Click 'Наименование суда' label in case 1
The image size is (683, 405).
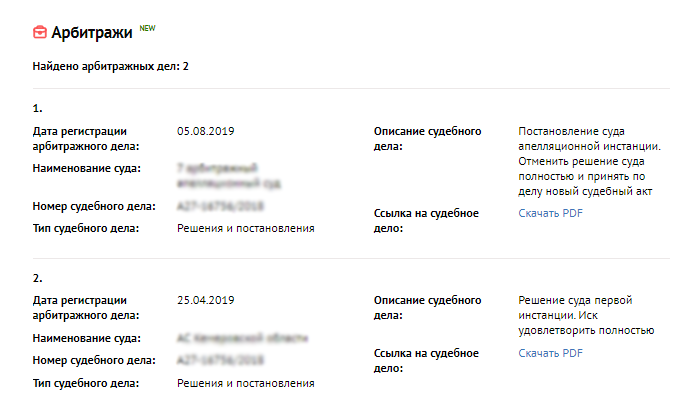(87, 168)
